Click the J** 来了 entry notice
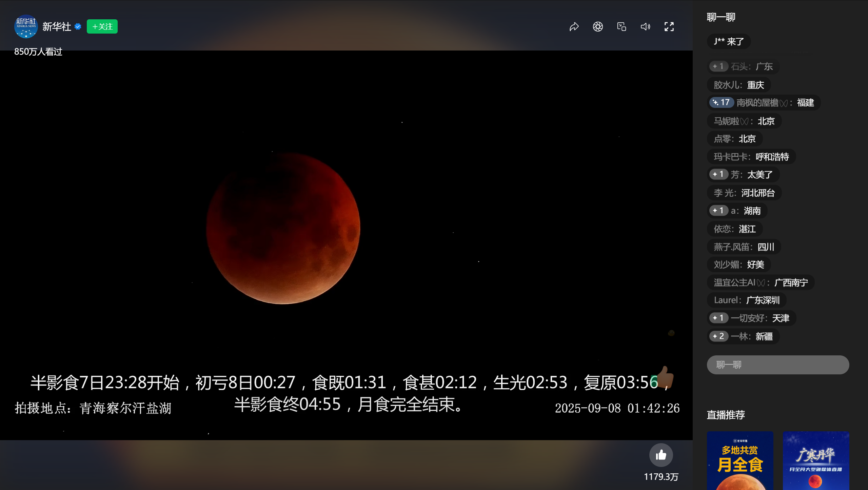The width and height of the screenshot is (868, 490). coord(729,41)
